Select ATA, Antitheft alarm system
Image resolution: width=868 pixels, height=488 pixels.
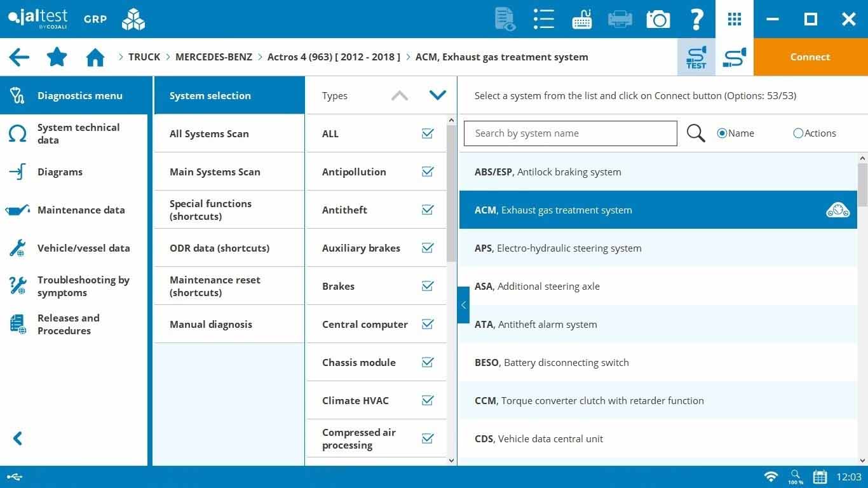point(658,324)
